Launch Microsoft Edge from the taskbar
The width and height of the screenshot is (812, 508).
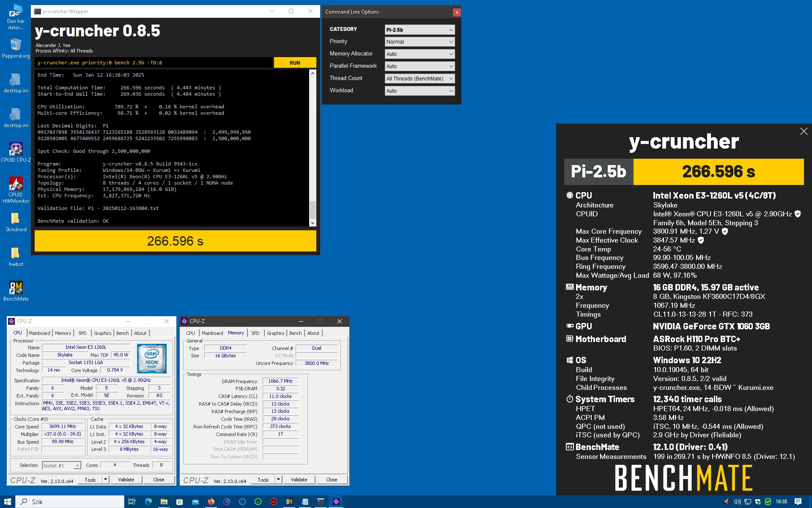tap(148, 502)
